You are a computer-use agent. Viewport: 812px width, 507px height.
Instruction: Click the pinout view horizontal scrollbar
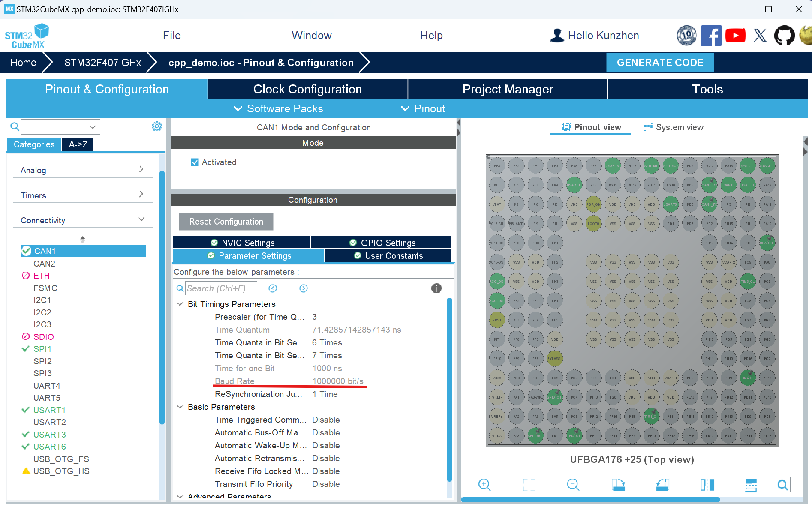coord(590,500)
